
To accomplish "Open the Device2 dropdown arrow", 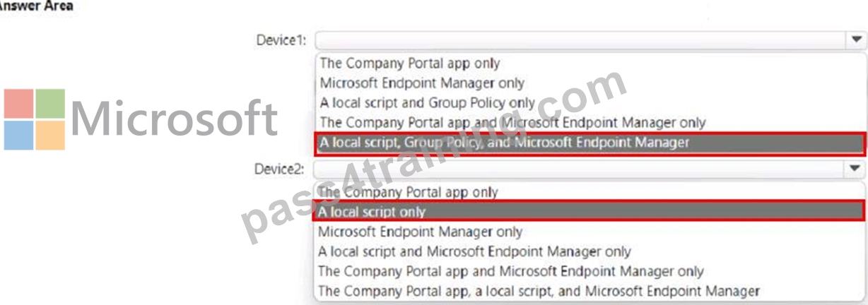I will tap(855, 169).
